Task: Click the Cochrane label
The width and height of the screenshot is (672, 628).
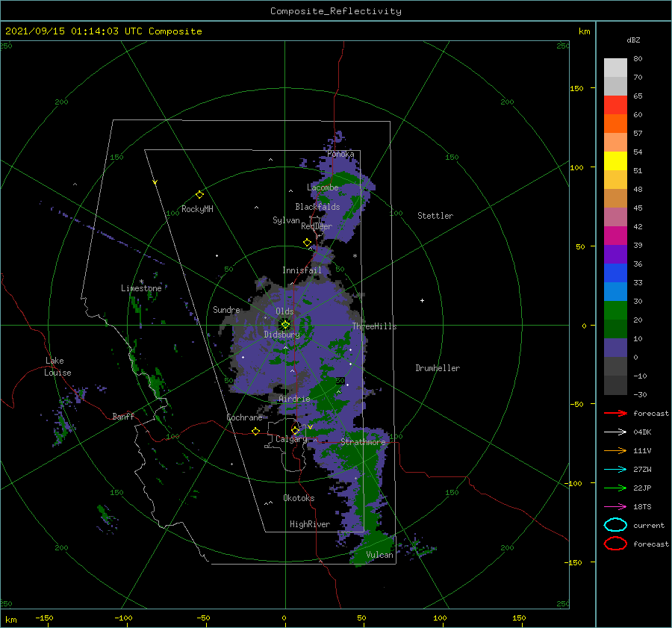Action: [x=244, y=417]
